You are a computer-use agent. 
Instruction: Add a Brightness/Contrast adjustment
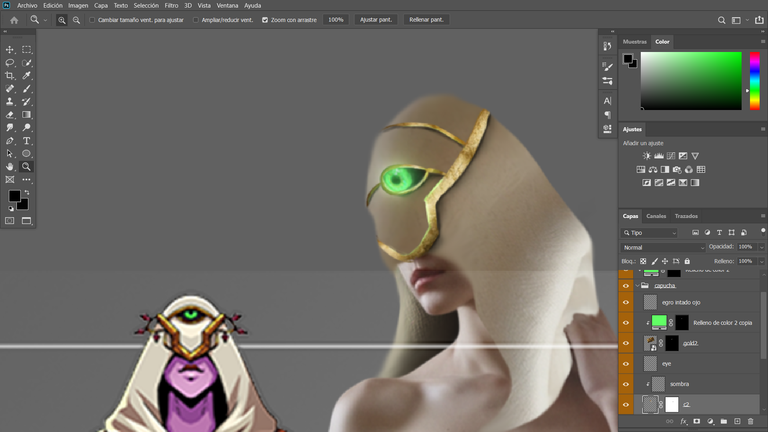pos(647,156)
